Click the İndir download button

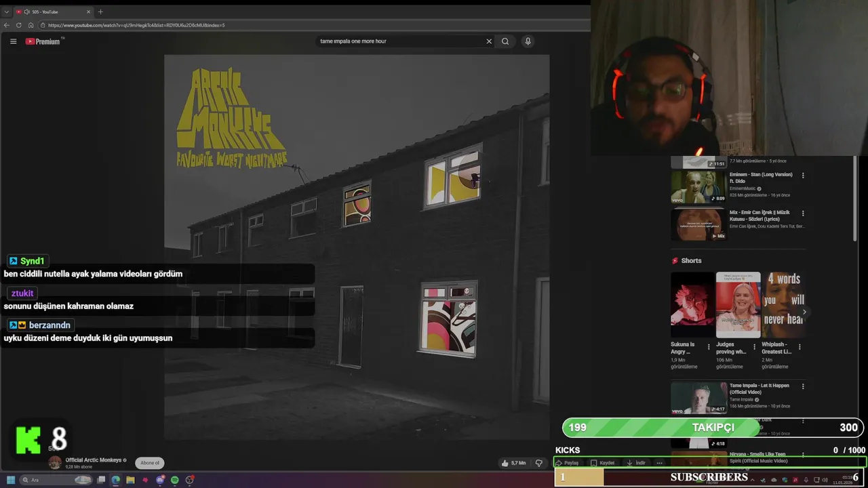(636, 463)
